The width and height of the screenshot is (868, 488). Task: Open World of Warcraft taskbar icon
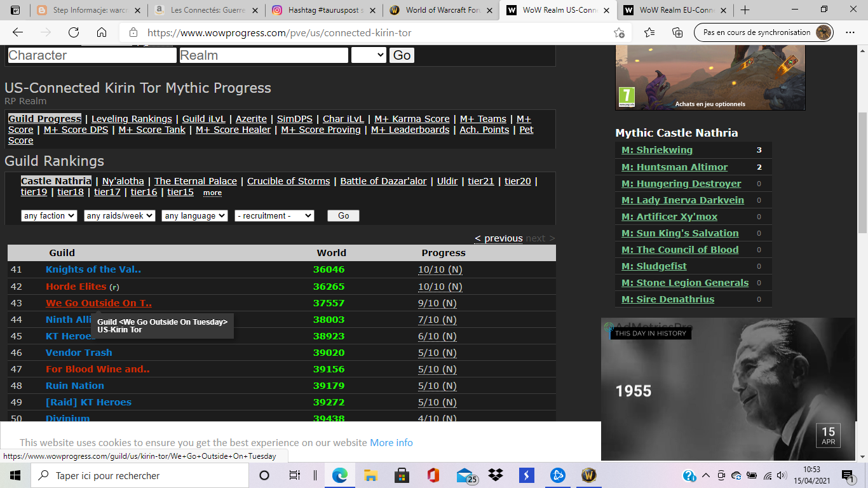pyautogui.click(x=588, y=475)
